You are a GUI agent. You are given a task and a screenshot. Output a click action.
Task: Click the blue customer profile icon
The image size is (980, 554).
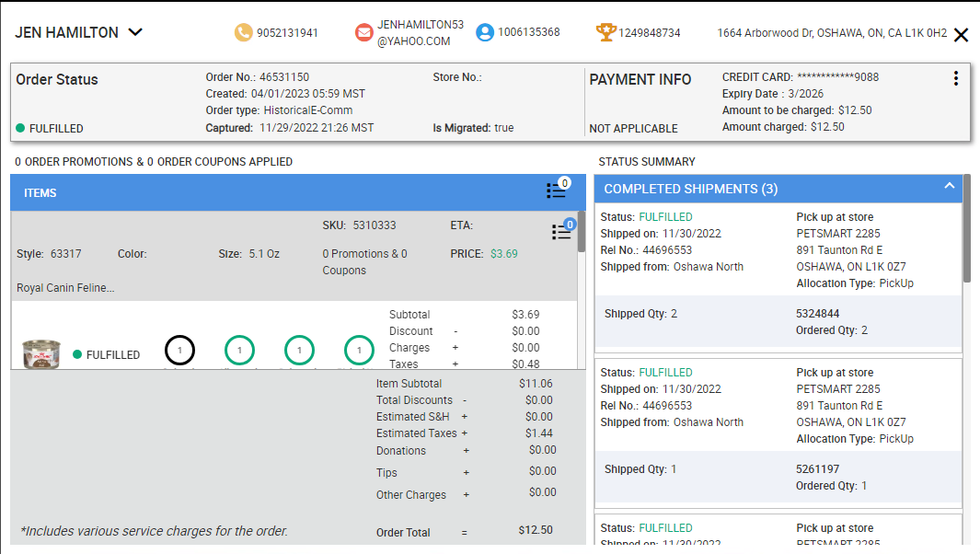[485, 32]
